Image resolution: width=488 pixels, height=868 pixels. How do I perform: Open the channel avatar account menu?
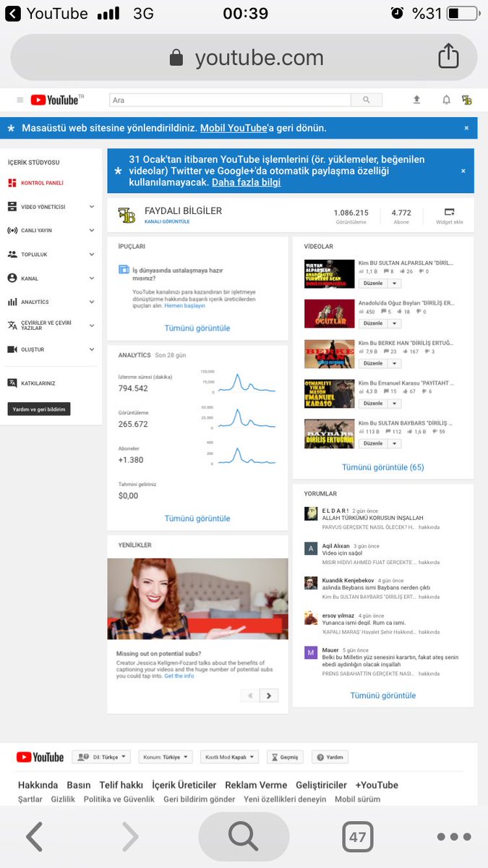[467, 100]
